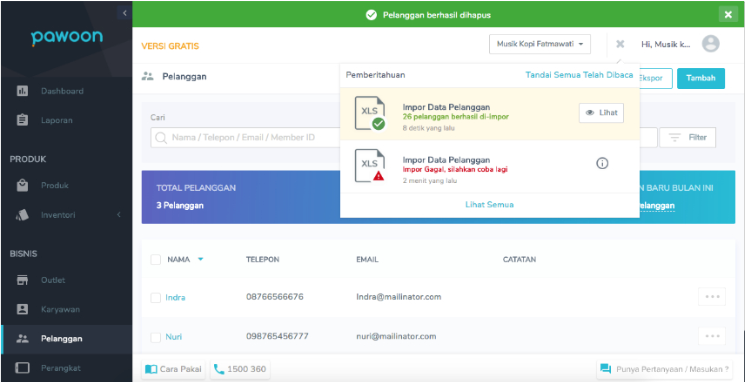The height and width of the screenshot is (382, 745).
Task: Click the nuri@mailinator.com email cell
Action: [396, 336]
